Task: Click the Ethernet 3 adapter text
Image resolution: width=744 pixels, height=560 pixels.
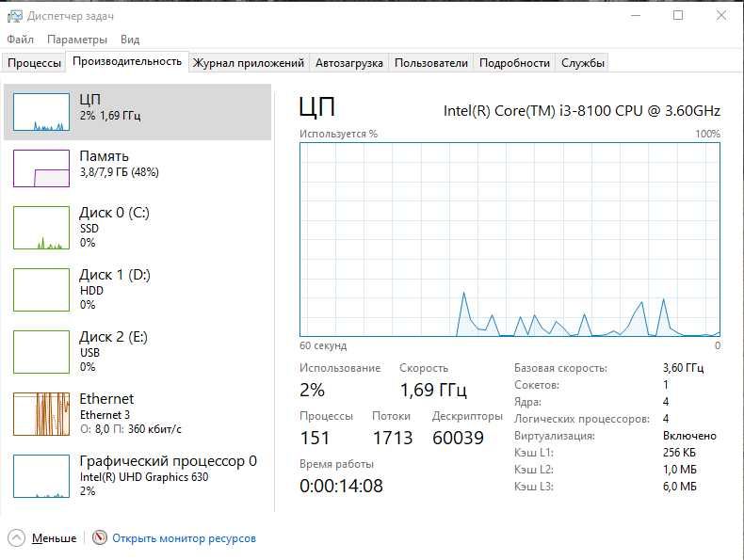Action: [105, 415]
